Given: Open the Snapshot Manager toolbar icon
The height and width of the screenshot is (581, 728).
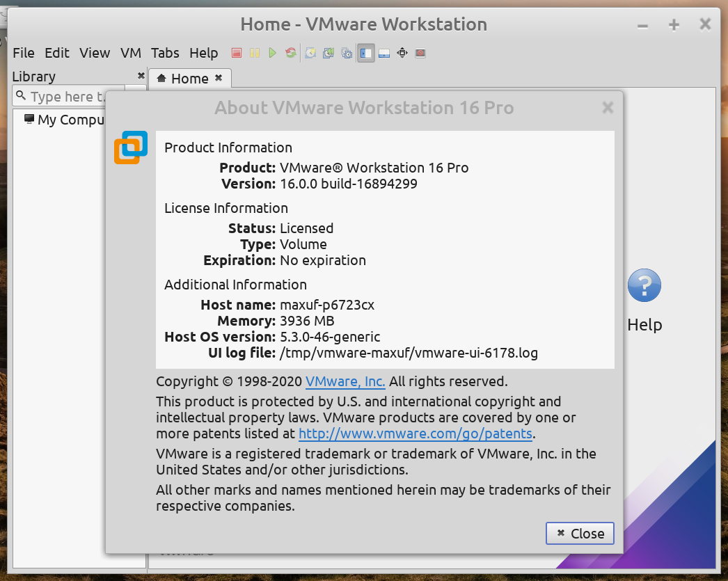Looking at the screenshot, I should (x=347, y=54).
